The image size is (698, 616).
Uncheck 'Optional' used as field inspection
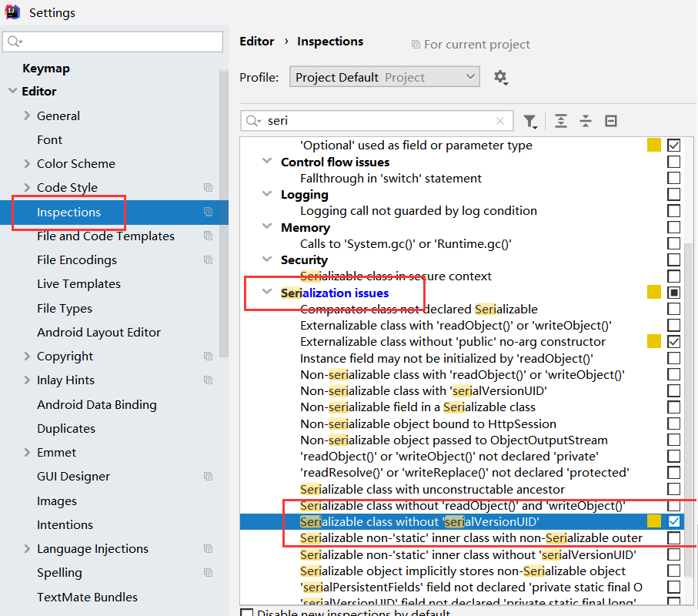[x=673, y=146]
